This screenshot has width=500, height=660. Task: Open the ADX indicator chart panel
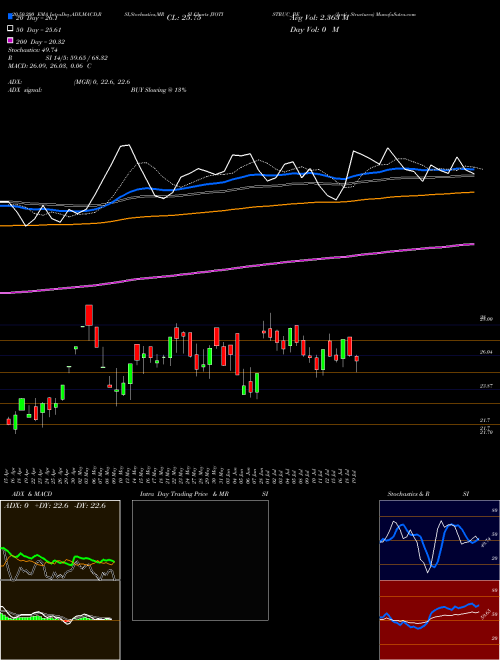[60, 540]
